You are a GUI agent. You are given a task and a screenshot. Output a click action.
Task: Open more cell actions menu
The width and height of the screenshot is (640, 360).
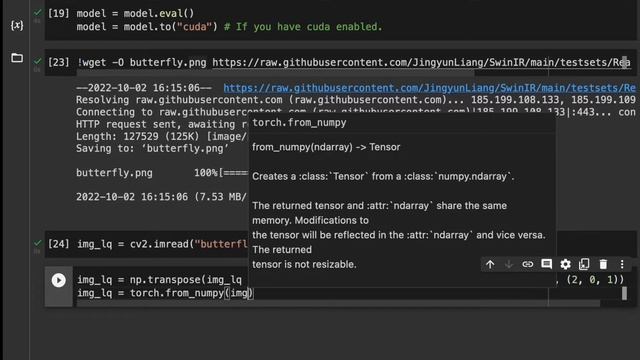click(622, 264)
